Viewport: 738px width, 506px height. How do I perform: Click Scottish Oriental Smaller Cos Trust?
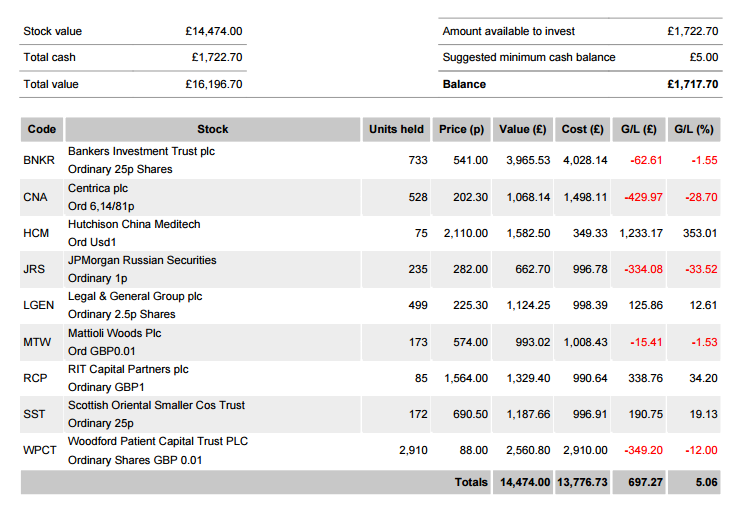click(x=156, y=405)
